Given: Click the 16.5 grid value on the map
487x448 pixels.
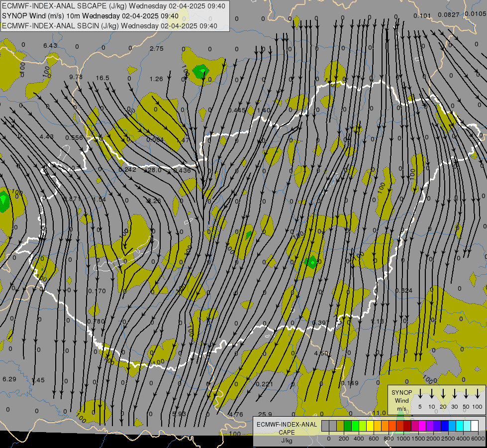Looking at the screenshot, I should point(102,78).
